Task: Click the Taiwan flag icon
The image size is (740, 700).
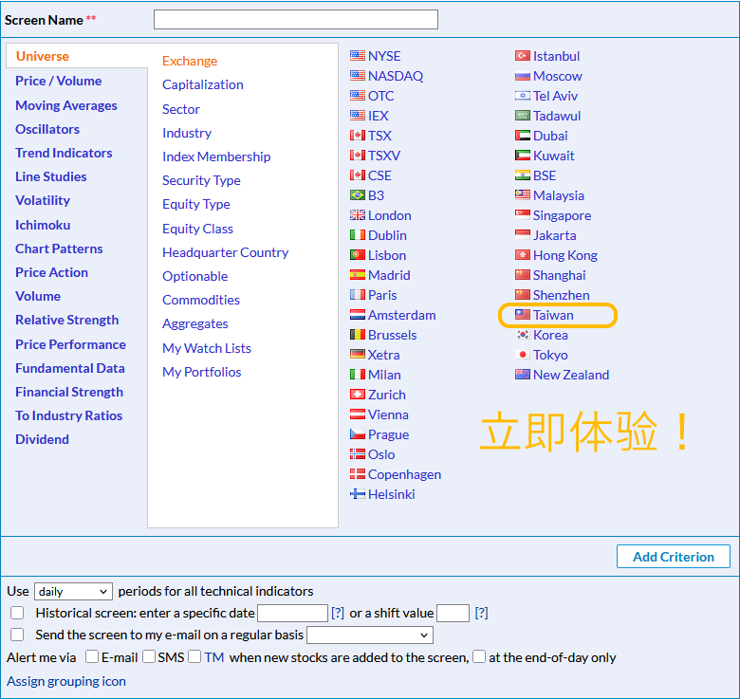Action: click(x=523, y=315)
